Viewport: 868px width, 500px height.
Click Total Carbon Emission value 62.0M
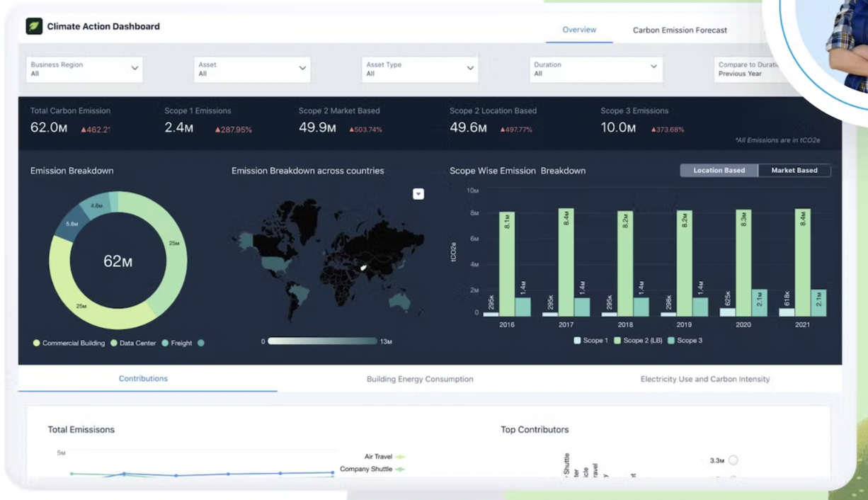(x=49, y=127)
